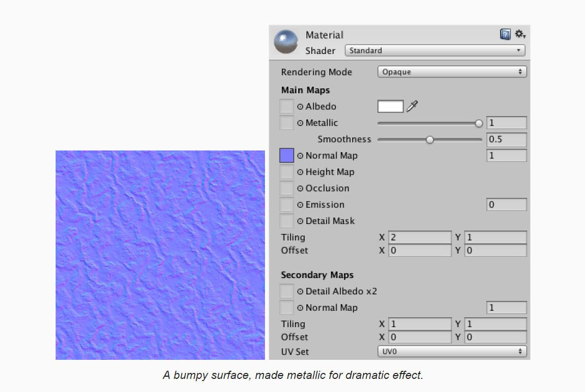Click the Occlusion texture picker circle

pos(300,189)
